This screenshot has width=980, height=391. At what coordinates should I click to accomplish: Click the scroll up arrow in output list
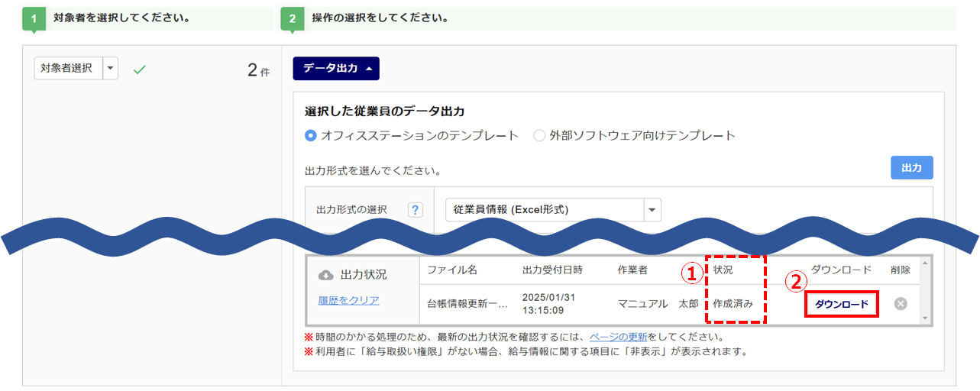click(926, 263)
